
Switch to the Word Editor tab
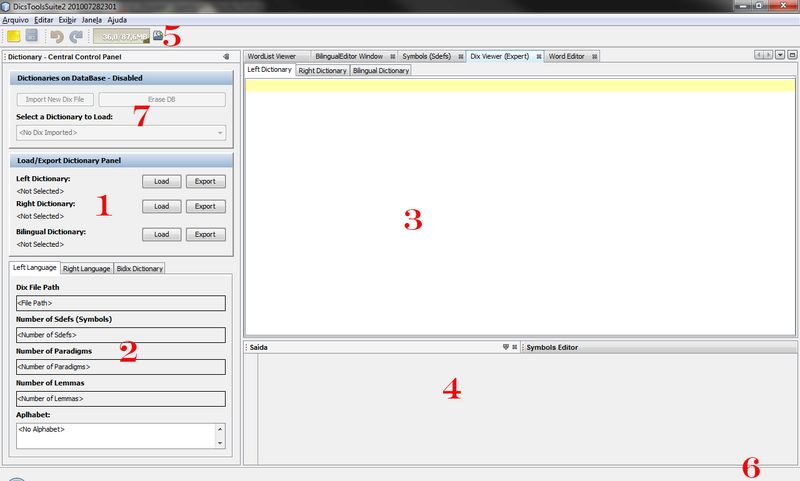pos(569,57)
